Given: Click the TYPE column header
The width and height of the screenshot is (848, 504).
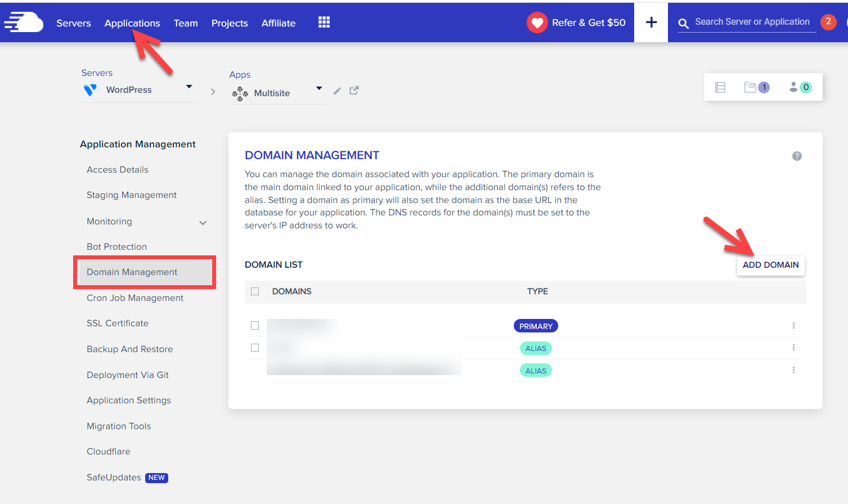Looking at the screenshot, I should (537, 291).
